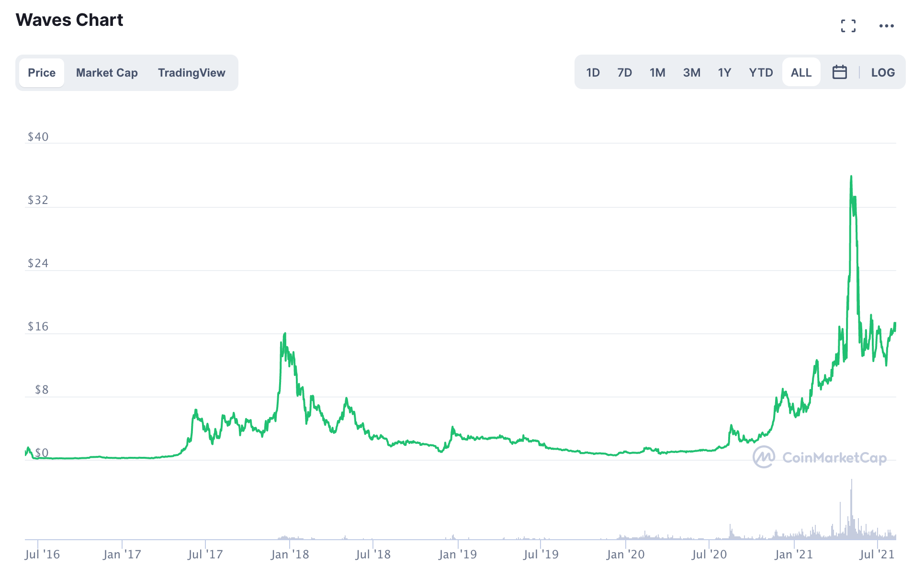Click the Waves Chart heading
The height and width of the screenshot is (567, 924).
[x=69, y=20]
